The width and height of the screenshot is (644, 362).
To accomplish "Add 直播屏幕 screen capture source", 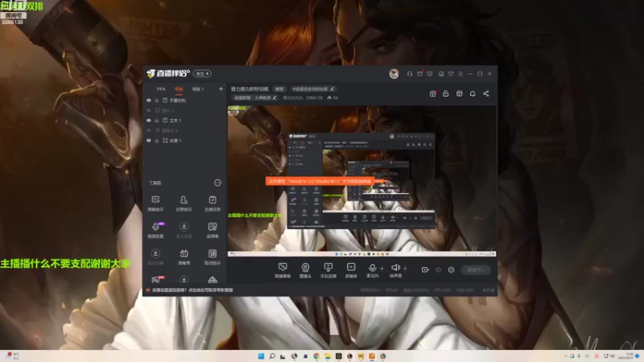I will click(283, 270).
